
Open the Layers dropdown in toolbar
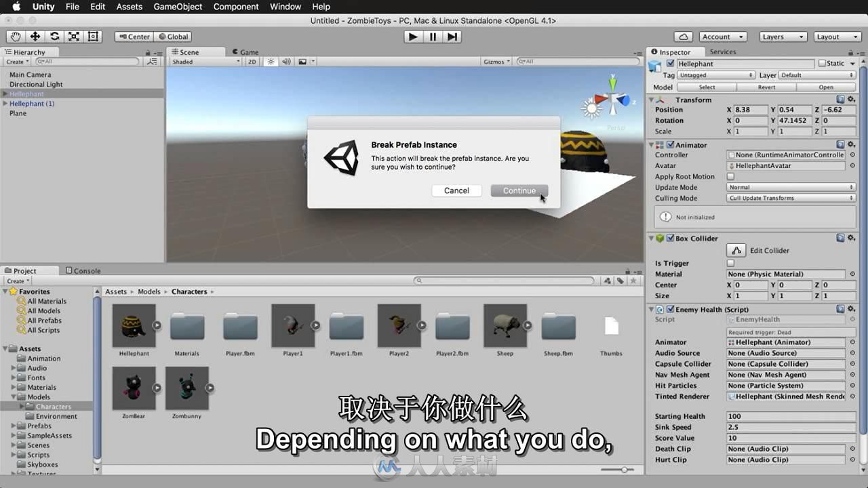[783, 37]
